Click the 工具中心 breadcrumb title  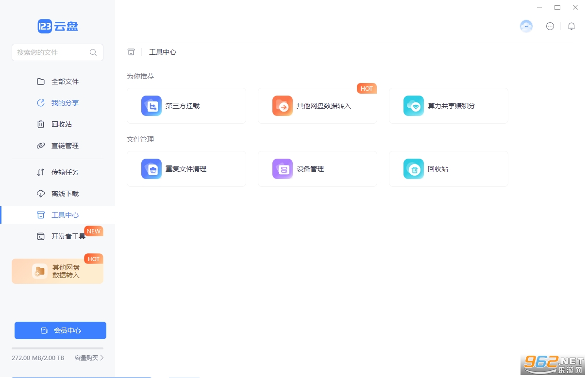click(163, 52)
